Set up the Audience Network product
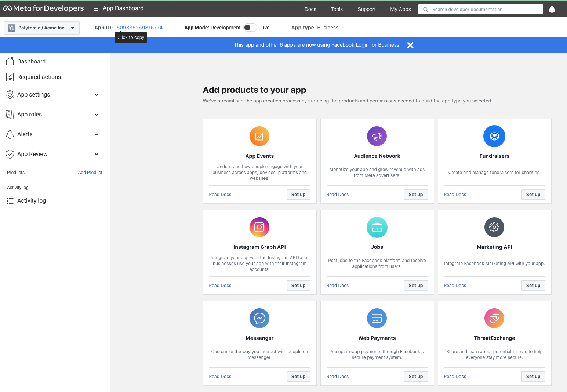 coord(416,195)
